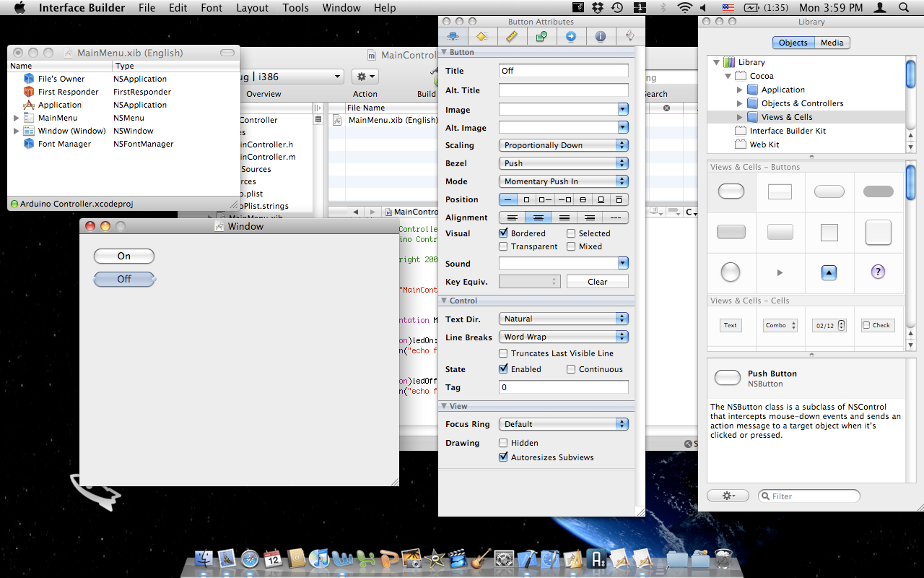The width and height of the screenshot is (924, 578).
Task: Open the Tools menu
Action: [x=296, y=8]
